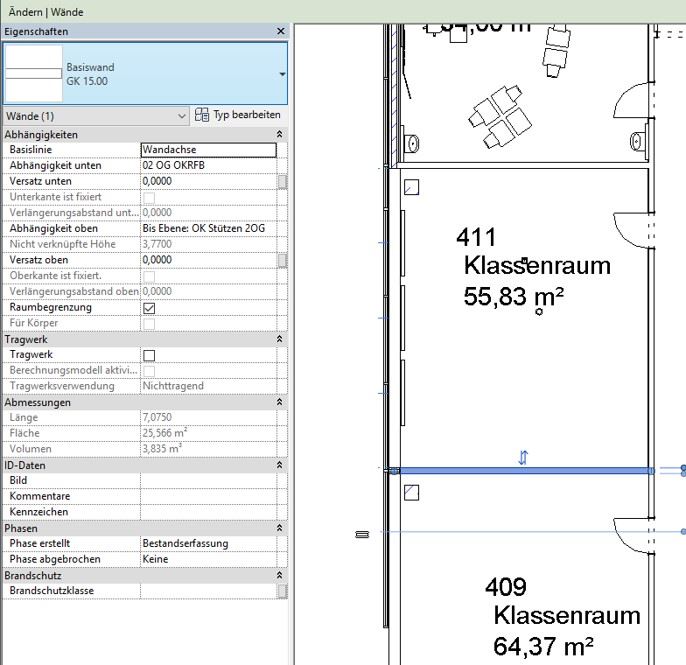Click the Basislinie Wandachse value field
Image resolution: width=686 pixels, height=665 pixels.
click(208, 150)
